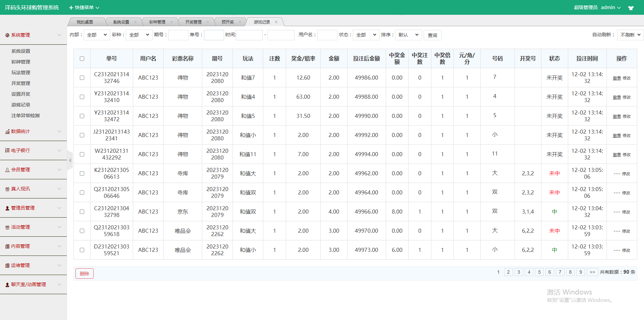This screenshot has height=320, width=644.
Task: Open the 自动刷新 refresh dropdown
Action: point(630,35)
